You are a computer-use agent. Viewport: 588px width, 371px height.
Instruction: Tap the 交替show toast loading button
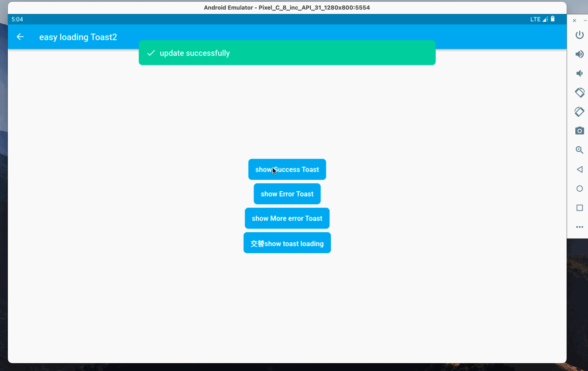pos(287,243)
